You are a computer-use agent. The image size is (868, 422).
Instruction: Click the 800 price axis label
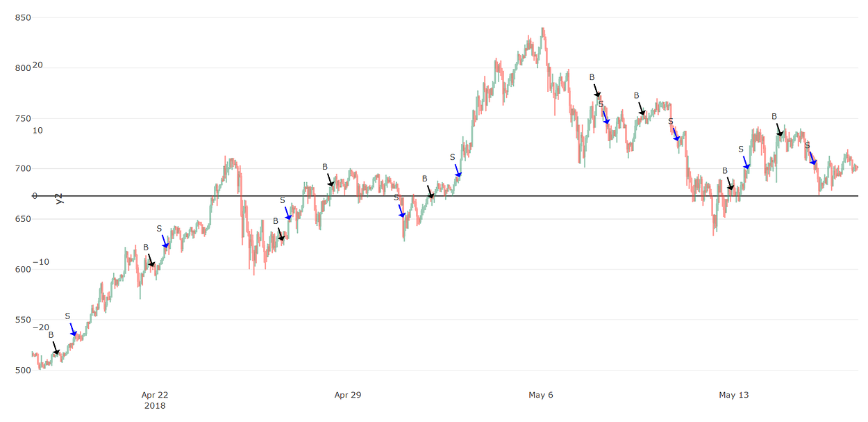[x=22, y=67]
